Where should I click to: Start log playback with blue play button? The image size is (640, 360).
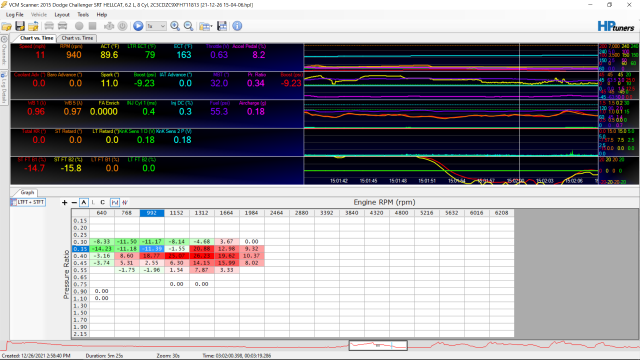click(138, 26)
